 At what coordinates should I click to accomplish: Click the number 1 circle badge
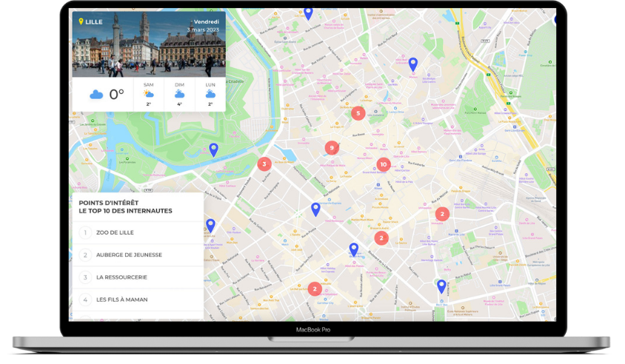(x=85, y=232)
